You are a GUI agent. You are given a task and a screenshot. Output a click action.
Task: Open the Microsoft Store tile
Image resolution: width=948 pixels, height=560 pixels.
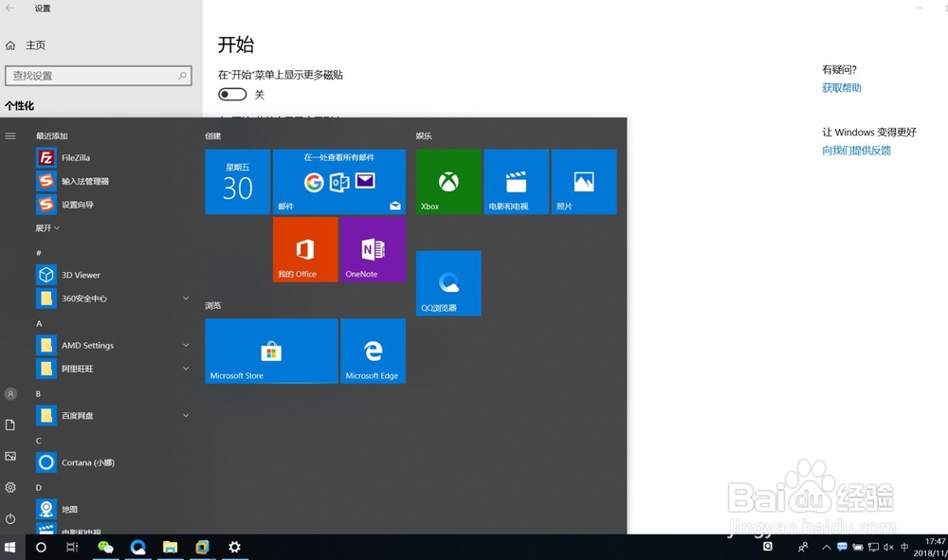point(271,351)
